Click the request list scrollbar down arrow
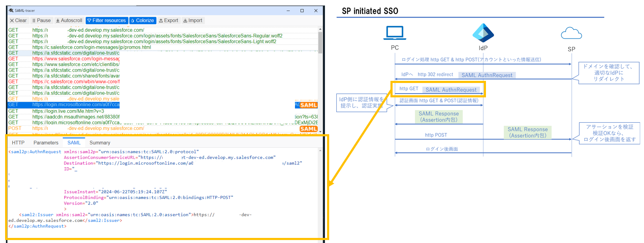The height and width of the screenshot is (243, 644). click(320, 131)
